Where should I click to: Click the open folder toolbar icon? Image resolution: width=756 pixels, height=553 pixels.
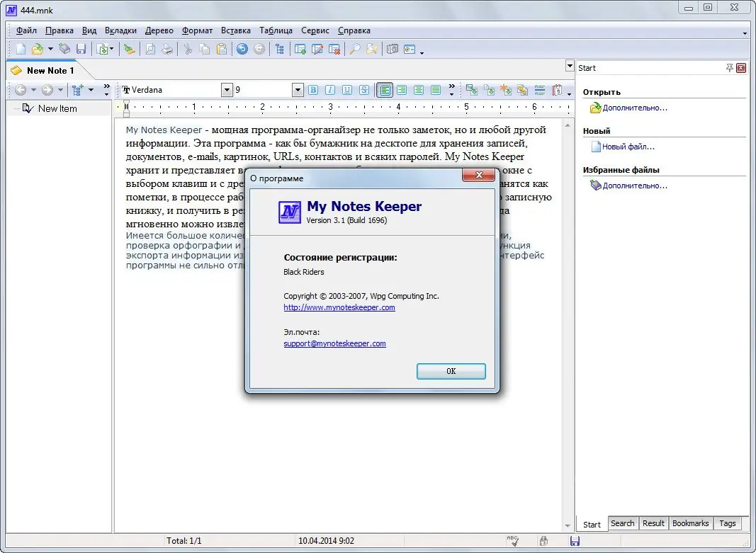37,49
